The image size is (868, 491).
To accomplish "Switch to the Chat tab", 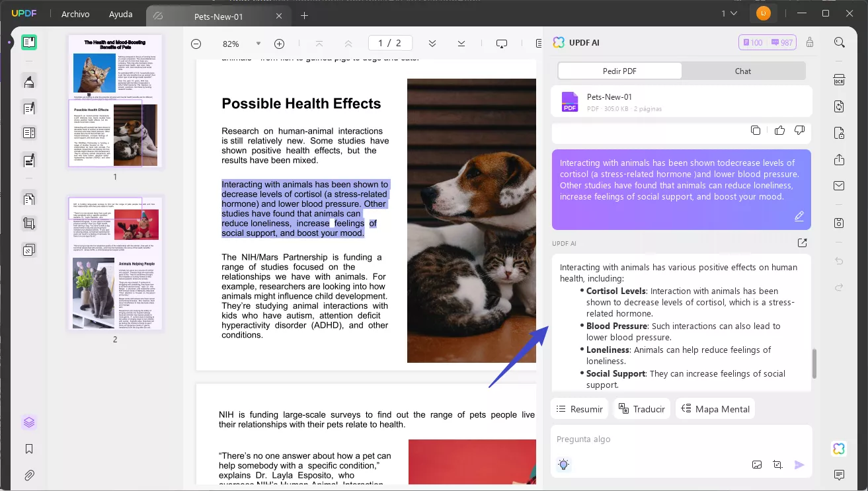I will click(x=743, y=71).
